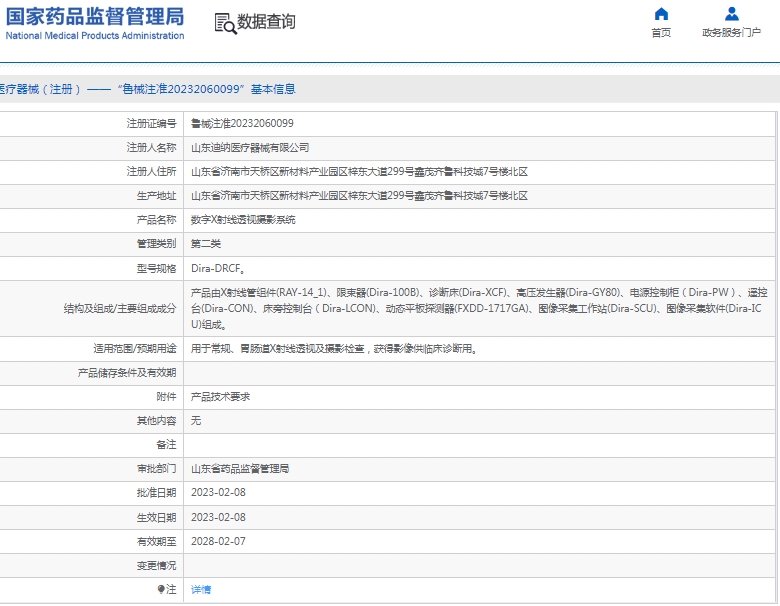Click approval department 山东省药品监督管理局
Image resolution: width=780 pixels, height=606 pixels.
click(x=240, y=469)
